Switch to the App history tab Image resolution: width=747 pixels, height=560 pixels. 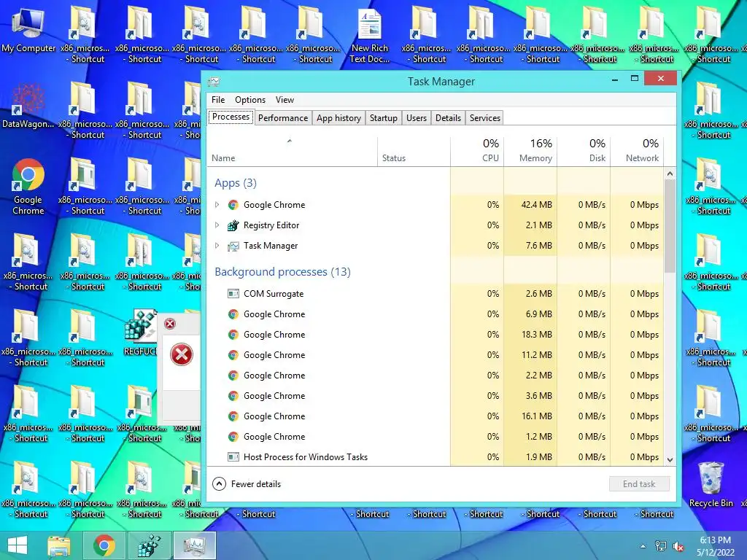click(x=338, y=118)
